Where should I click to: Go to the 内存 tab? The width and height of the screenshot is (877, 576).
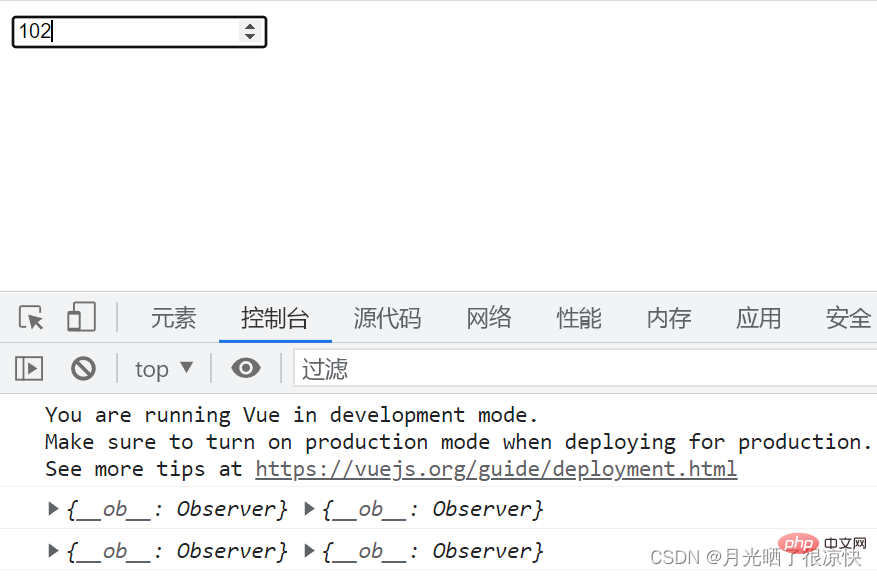point(669,318)
